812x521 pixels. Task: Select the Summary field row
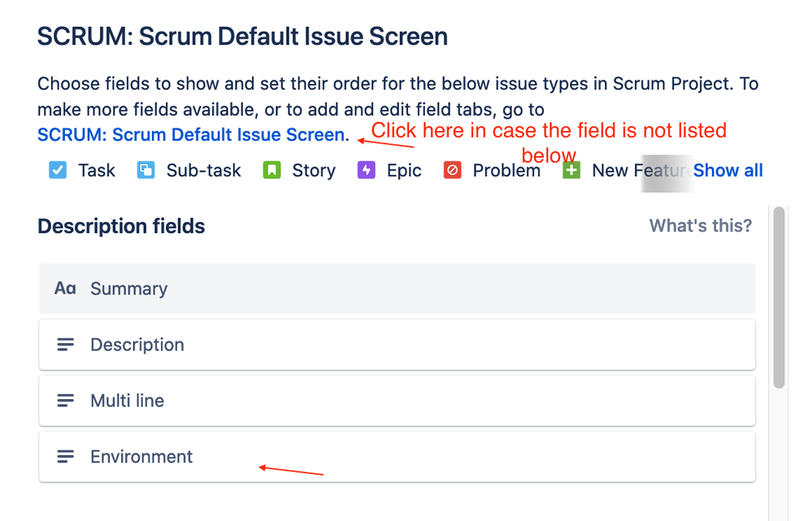coord(397,289)
